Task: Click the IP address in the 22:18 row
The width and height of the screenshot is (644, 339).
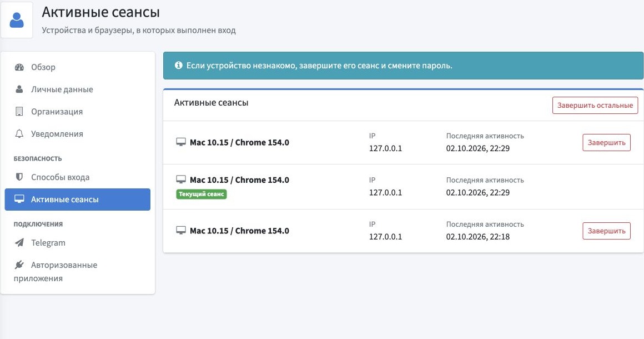Action: coord(385,237)
